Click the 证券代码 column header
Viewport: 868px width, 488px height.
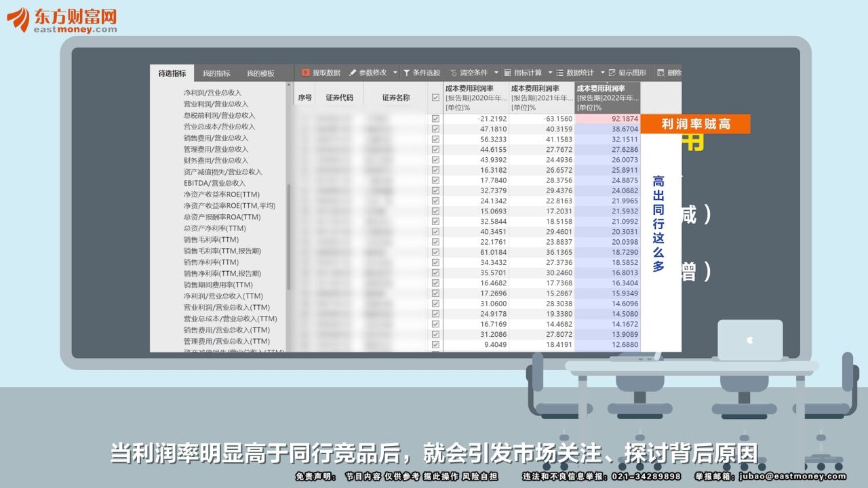pyautogui.click(x=339, y=98)
